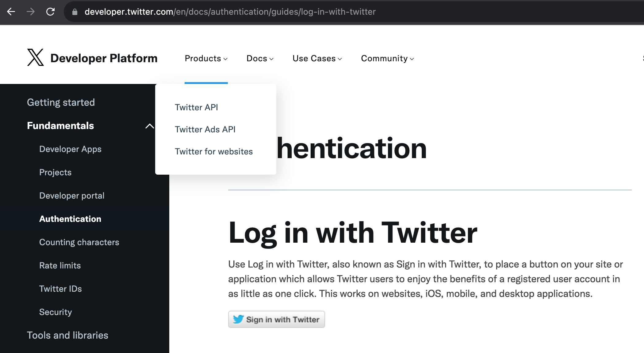Image resolution: width=644 pixels, height=353 pixels.
Task: Open the Developer Platform home link
Action: point(104,58)
